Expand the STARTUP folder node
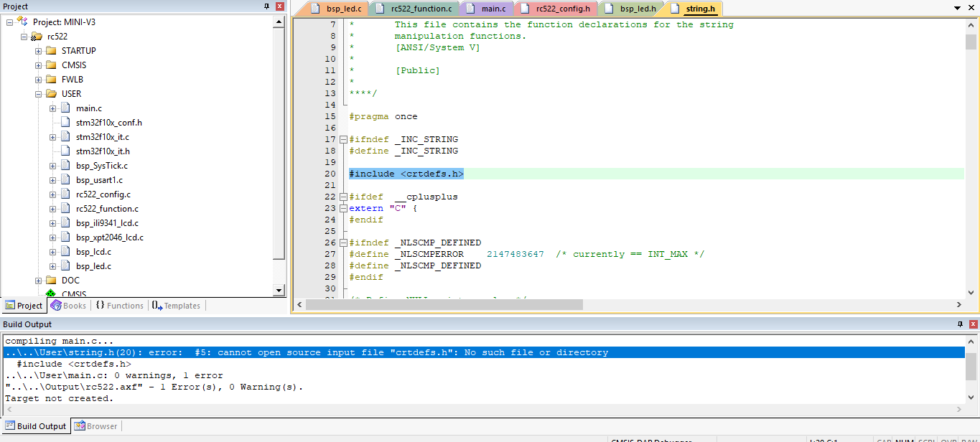Image resolution: width=980 pixels, height=442 pixels. click(39, 51)
